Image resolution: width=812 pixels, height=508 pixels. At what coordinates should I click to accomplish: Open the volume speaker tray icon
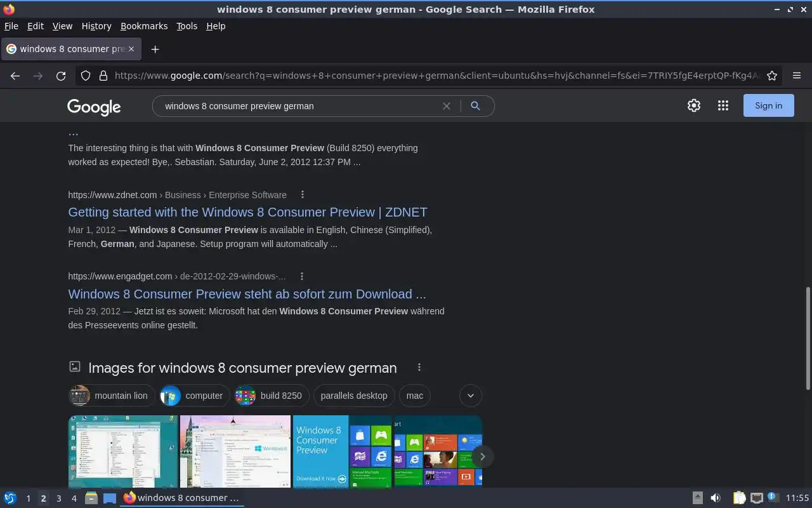pos(716,498)
